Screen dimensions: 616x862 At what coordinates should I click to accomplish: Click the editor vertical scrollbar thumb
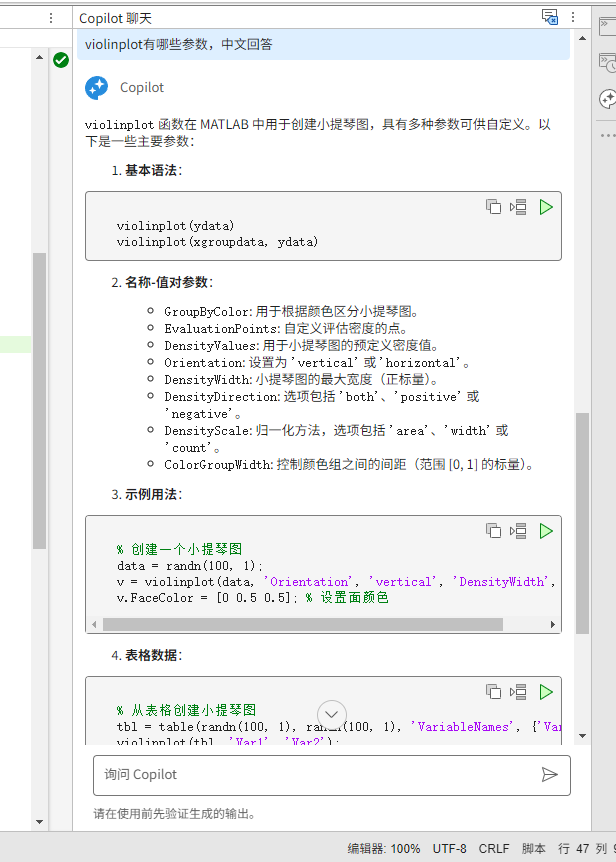coord(39,401)
